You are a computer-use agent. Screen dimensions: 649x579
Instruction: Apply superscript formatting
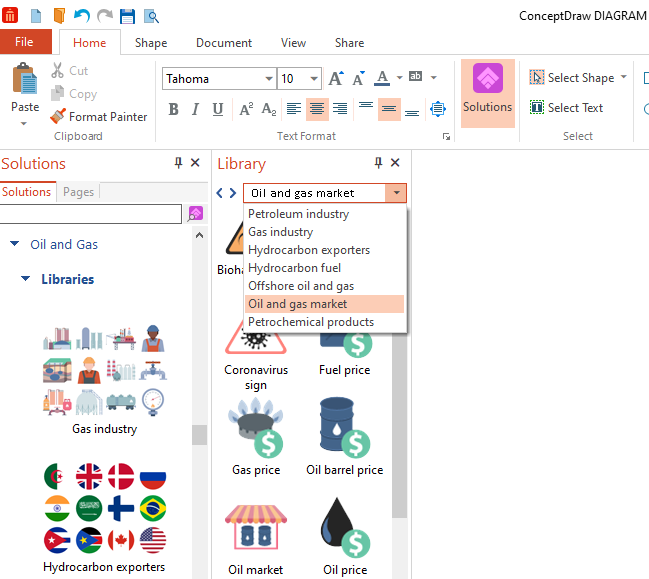[246, 109]
